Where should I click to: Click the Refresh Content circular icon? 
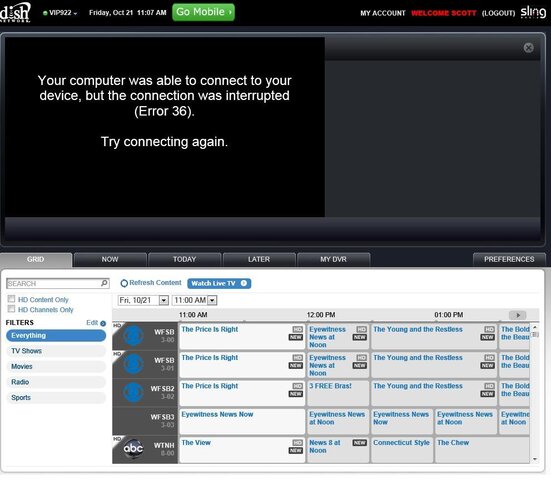[124, 283]
